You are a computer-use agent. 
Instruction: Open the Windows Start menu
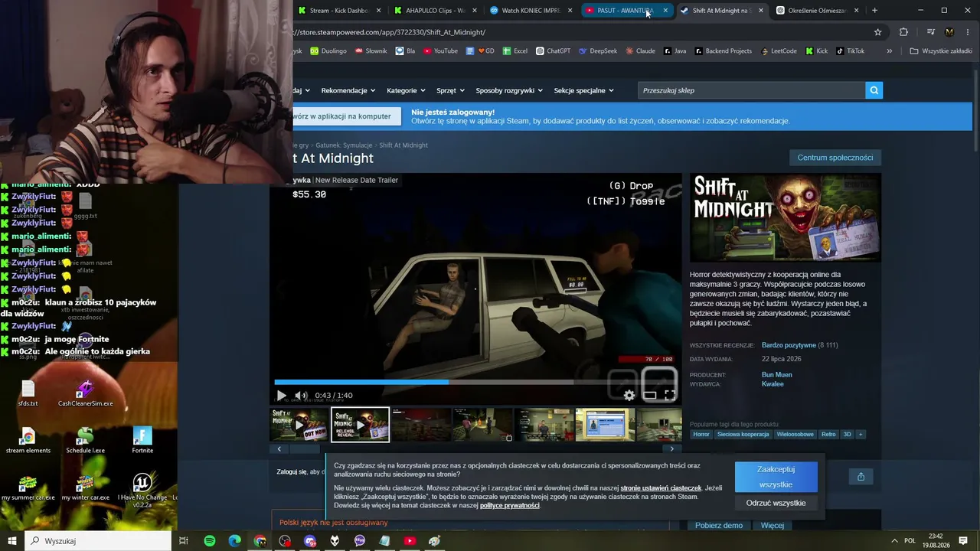(x=12, y=541)
